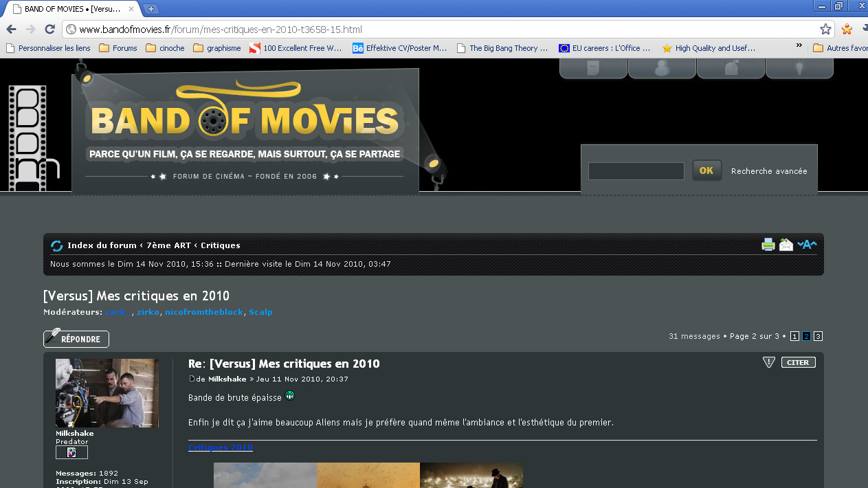Click the user silhouette header tab
Screen dimensions: 868x488
pos(662,68)
